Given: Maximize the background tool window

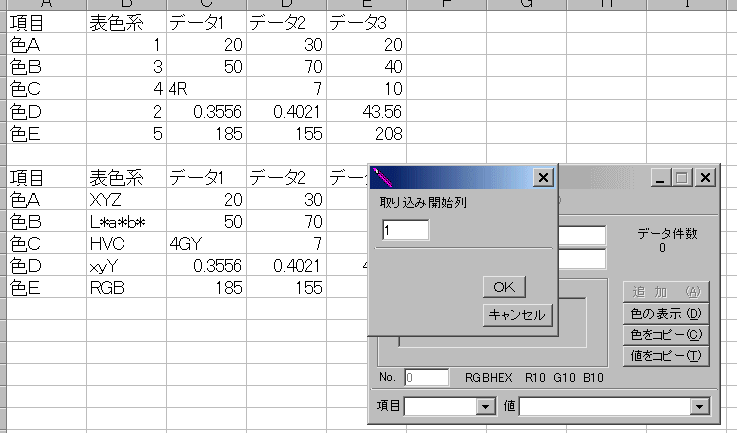Looking at the screenshot, I should pyautogui.click(x=683, y=178).
